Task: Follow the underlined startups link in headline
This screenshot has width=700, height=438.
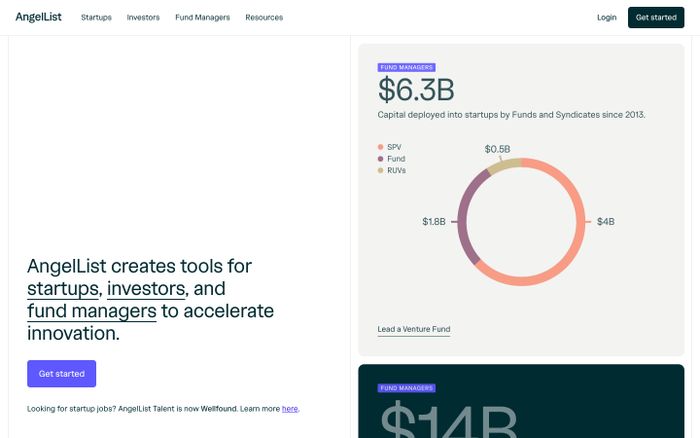Action: pyautogui.click(x=64, y=289)
